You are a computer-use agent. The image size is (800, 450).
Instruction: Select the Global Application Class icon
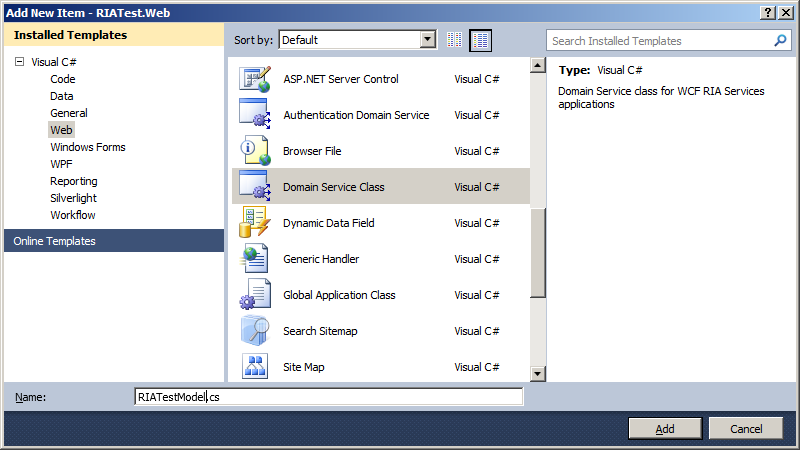click(x=255, y=295)
